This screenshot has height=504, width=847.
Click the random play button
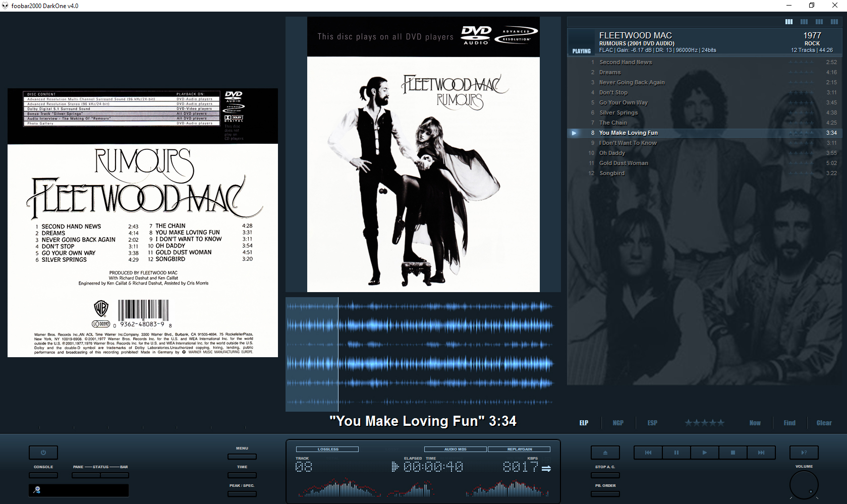click(804, 453)
